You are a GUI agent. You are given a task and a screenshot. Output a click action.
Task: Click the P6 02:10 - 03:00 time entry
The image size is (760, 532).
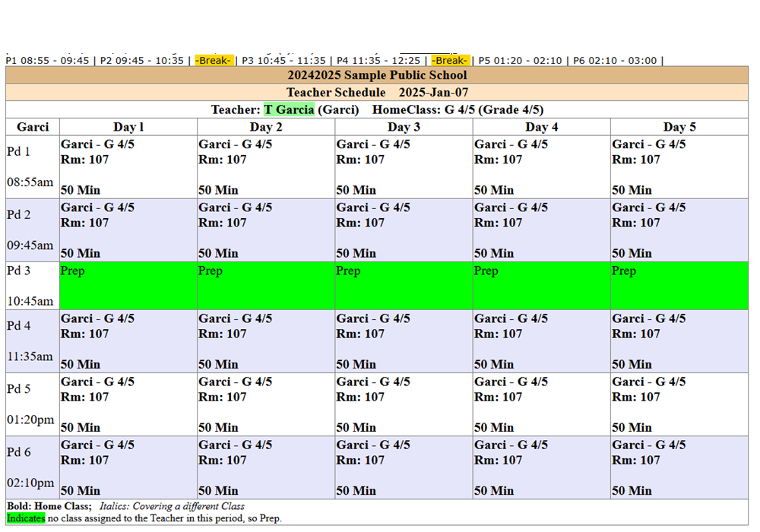coord(615,60)
